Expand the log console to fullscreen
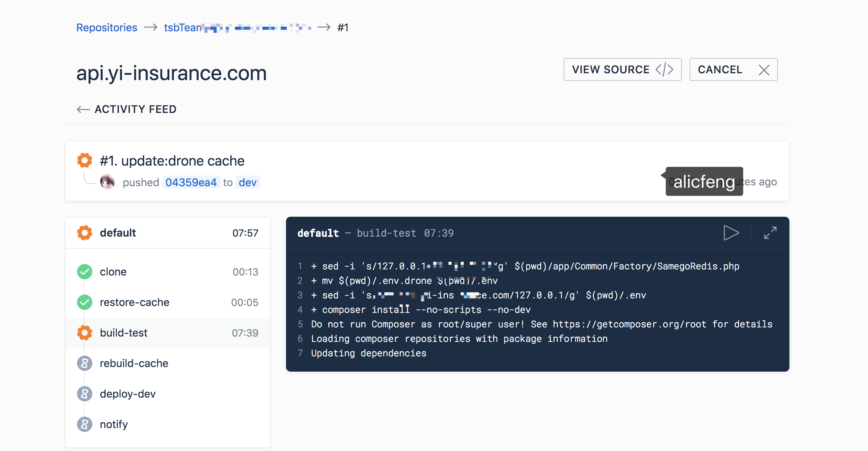This screenshot has height=451, width=868. coord(770,233)
